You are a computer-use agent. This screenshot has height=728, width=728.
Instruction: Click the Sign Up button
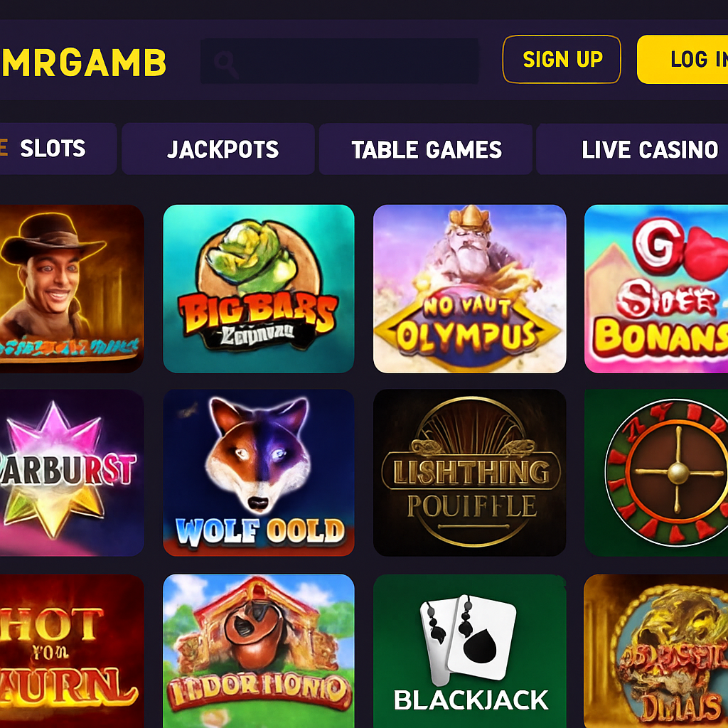pos(562,60)
